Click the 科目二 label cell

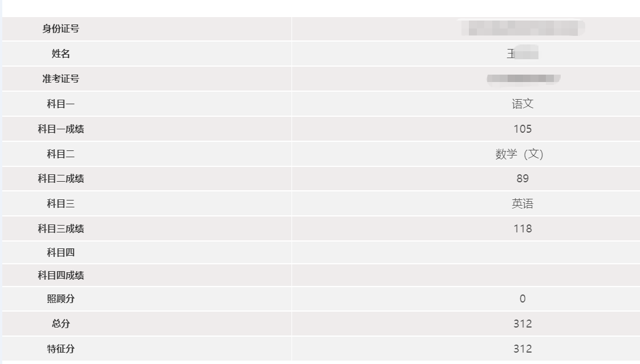[60, 154]
